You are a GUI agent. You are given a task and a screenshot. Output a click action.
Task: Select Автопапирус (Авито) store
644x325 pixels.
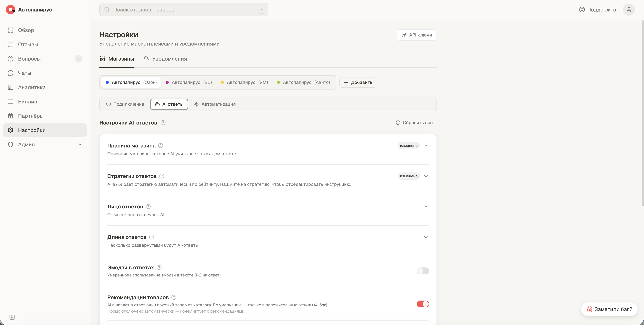[x=303, y=82]
